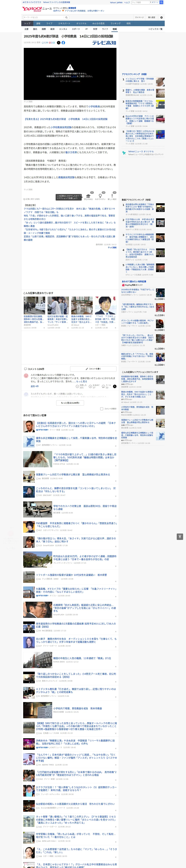The width and height of the screenshot is (186, 868).
Task: Open 韓国の中高生に人気の職業 article
Action: click(x=82, y=658)
